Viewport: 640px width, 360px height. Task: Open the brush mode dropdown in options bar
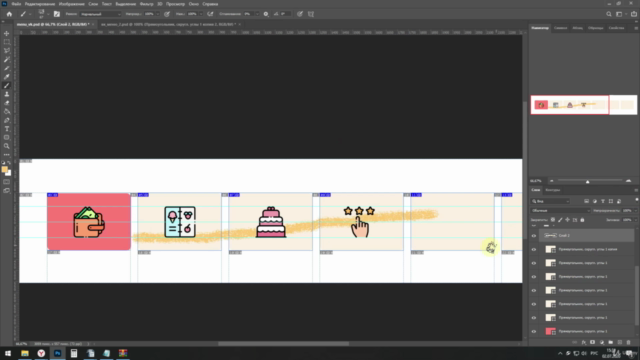100,14
